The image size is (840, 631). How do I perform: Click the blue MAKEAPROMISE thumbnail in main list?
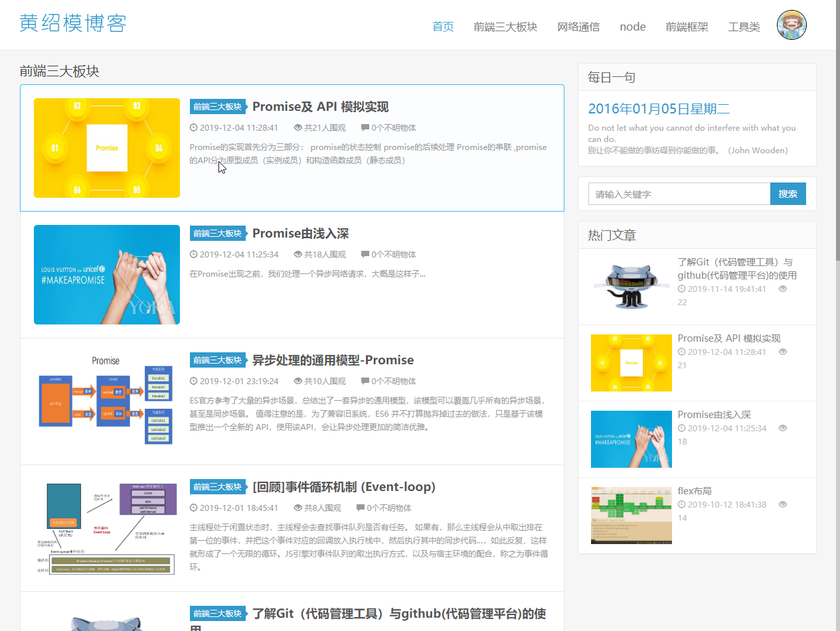107,275
